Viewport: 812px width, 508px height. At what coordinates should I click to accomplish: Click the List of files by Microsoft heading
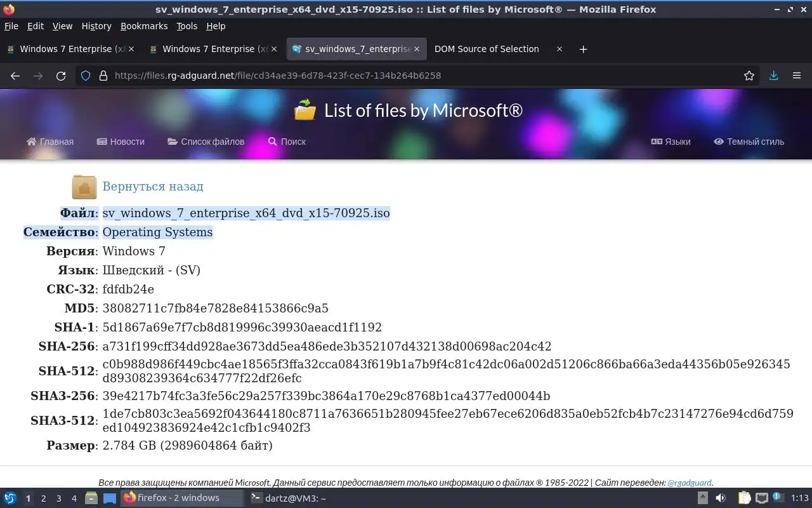pos(423,110)
